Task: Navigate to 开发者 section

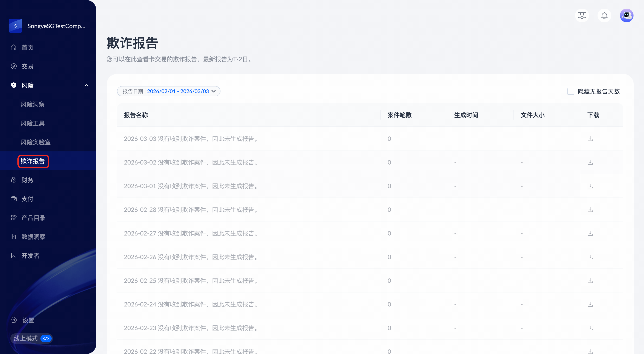Action: [x=30, y=256]
